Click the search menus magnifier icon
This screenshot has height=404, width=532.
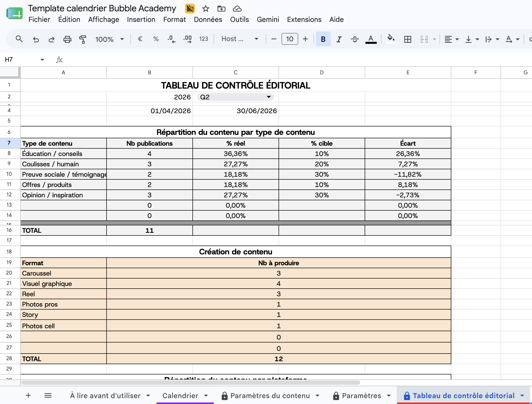(19, 39)
